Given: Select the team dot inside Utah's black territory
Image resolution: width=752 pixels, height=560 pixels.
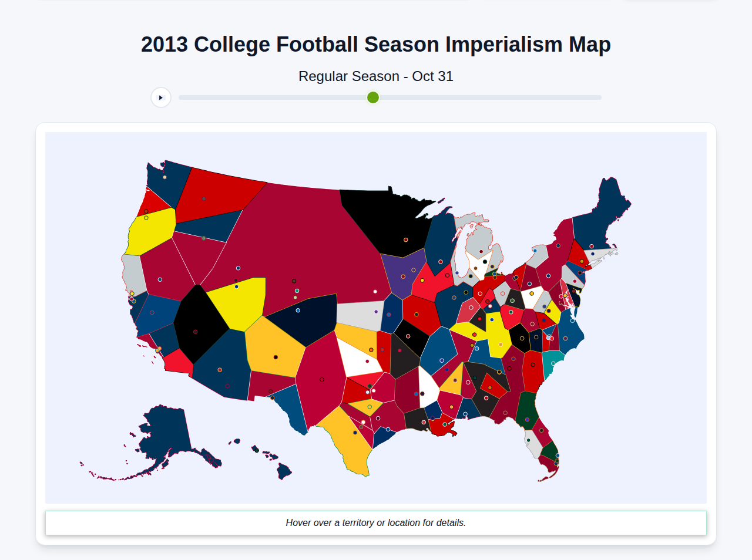Looking at the screenshot, I should 195,332.
